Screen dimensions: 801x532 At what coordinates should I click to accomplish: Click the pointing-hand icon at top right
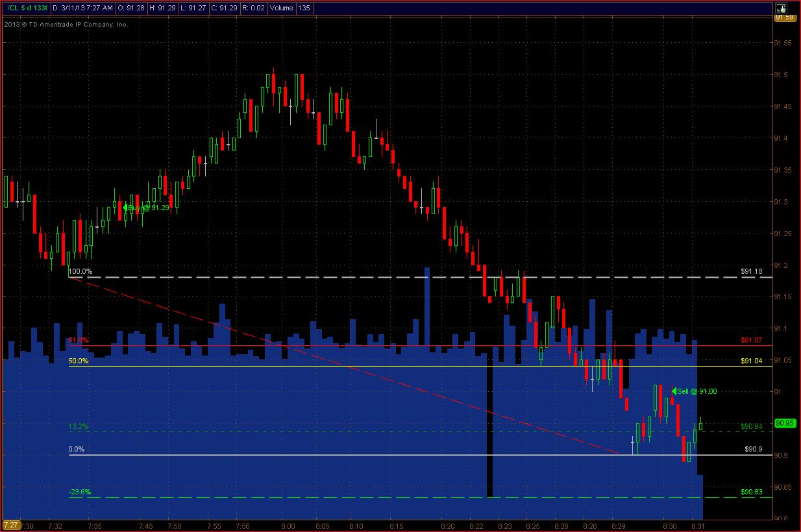[x=781, y=8]
